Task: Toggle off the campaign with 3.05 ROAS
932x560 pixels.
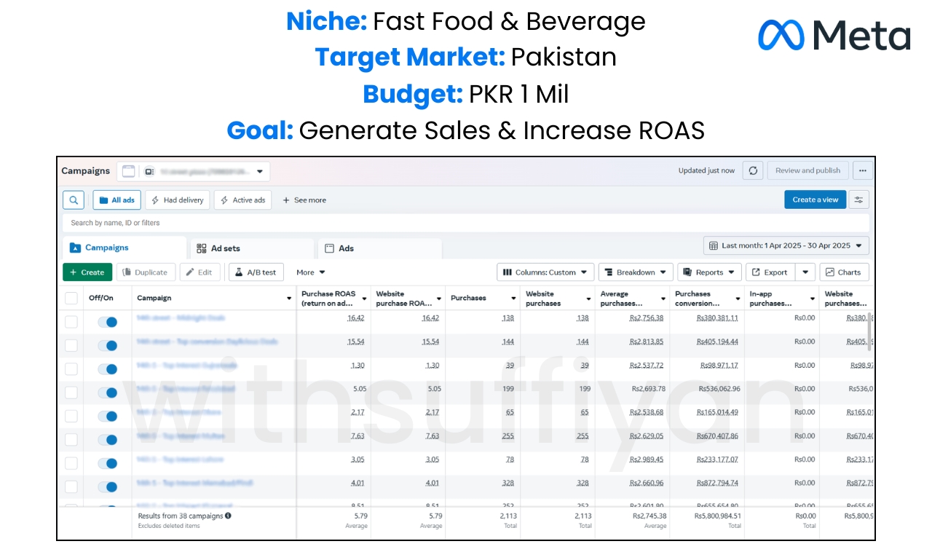Action: click(x=108, y=463)
